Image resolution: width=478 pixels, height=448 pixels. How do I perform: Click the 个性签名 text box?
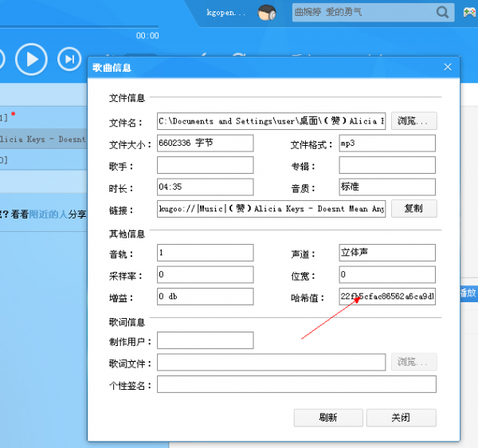click(x=296, y=384)
